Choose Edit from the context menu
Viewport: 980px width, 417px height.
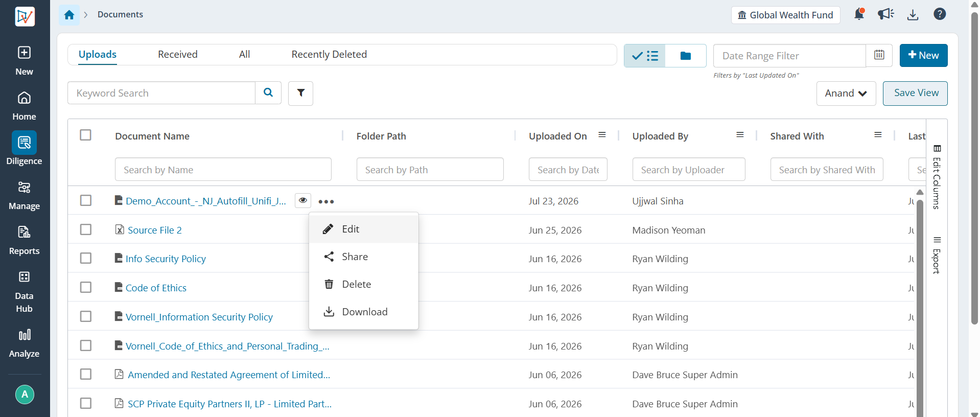[x=364, y=229]
